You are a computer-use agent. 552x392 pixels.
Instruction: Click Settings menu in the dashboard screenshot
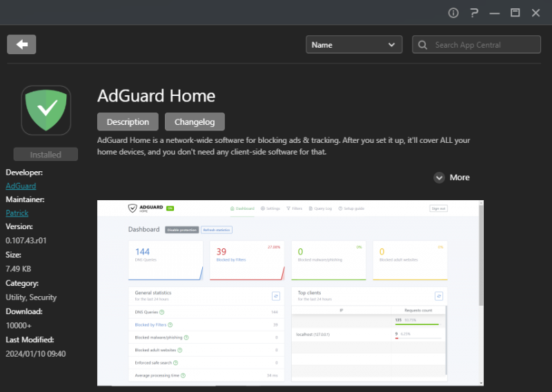tap(270, 208)
